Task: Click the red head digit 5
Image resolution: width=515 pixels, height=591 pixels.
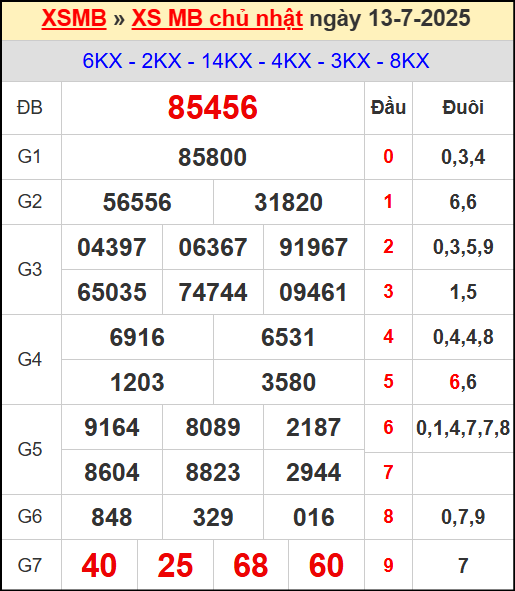Action: [x=388, y=381]
